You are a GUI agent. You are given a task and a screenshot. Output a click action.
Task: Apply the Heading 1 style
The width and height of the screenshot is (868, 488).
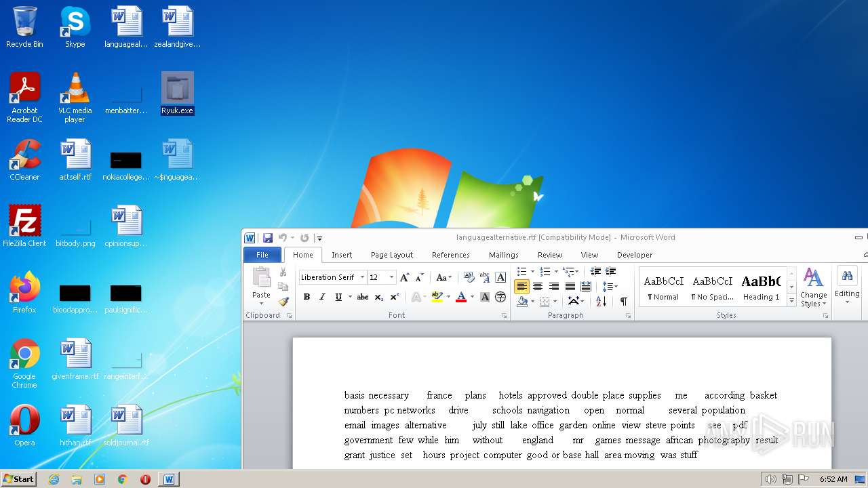click(x=761, y=287)
